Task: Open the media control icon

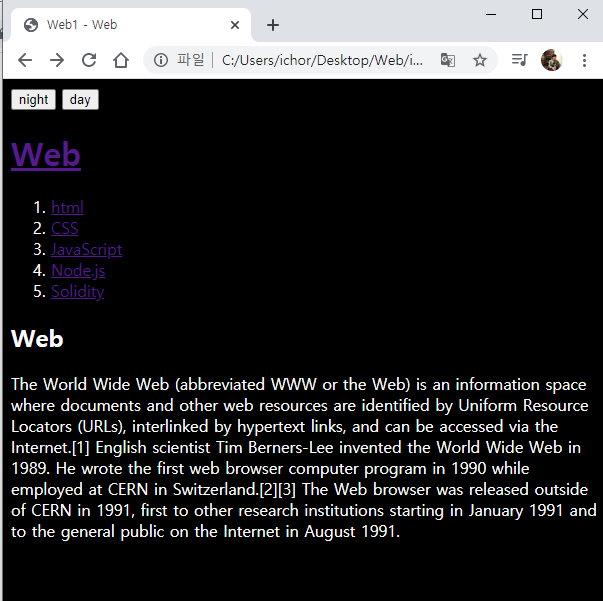Action: pos(519,60)
